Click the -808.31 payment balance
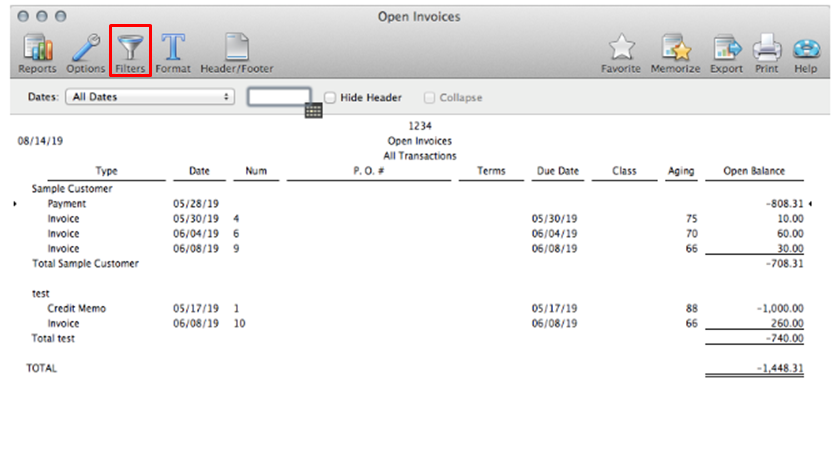 pos(785,204)
